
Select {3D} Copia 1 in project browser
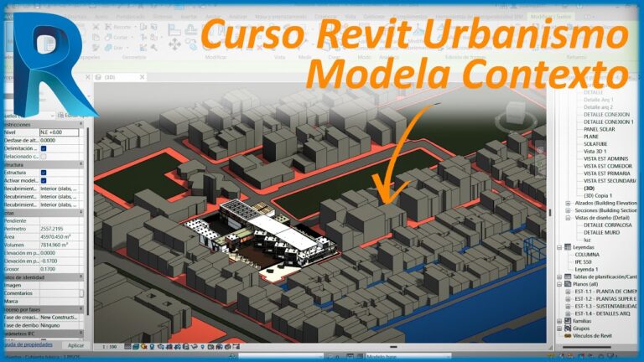598,196
